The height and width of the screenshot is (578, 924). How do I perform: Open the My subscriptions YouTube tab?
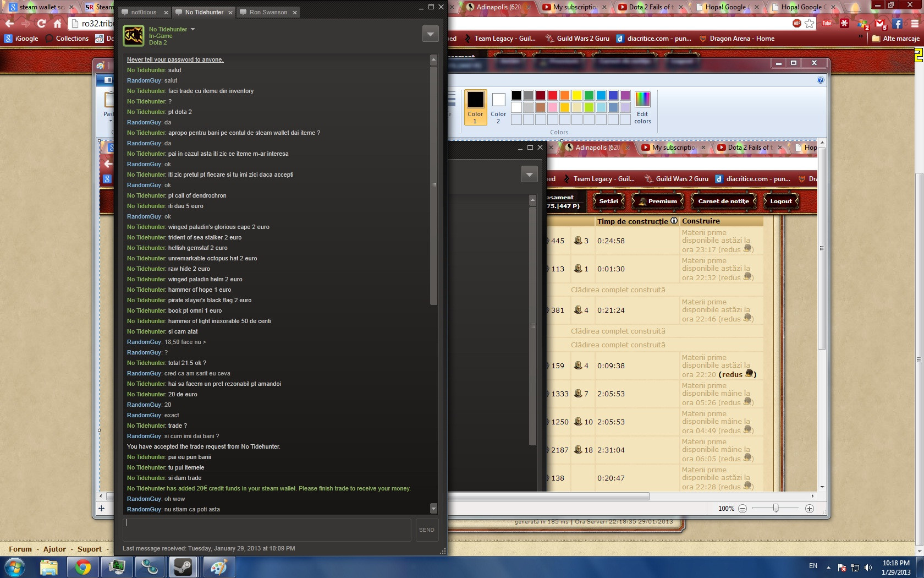574,7
